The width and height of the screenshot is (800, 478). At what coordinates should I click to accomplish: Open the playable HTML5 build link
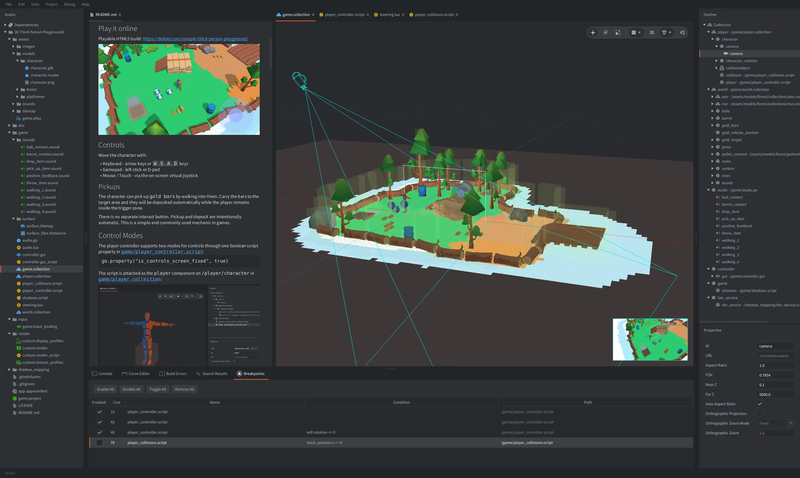coord(195,39)
